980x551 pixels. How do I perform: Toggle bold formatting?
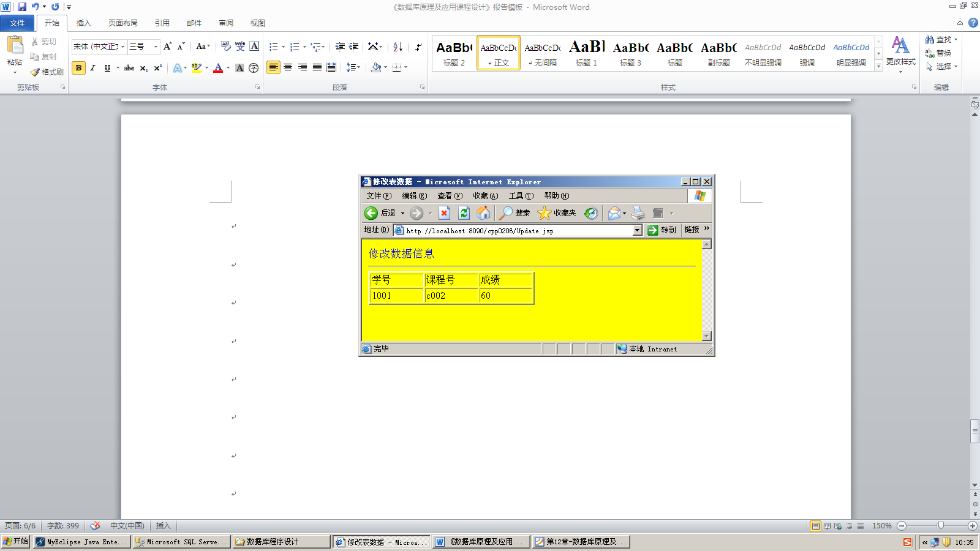(x=78, y=68)
